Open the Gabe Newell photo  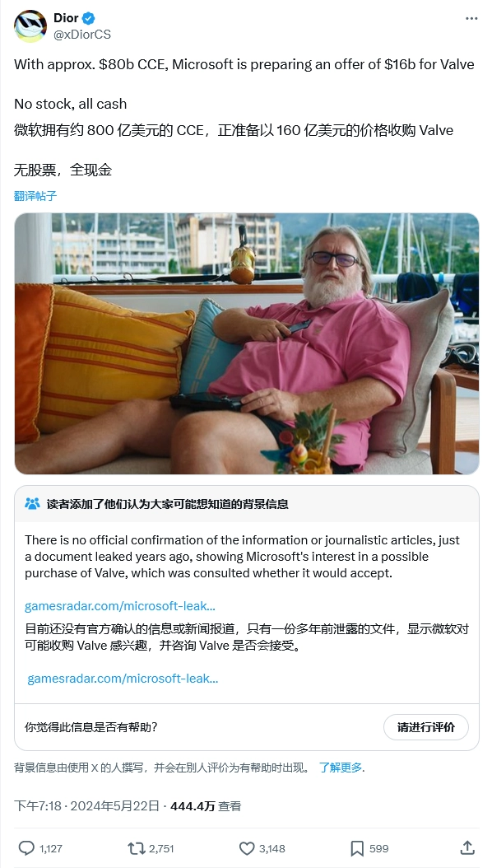click(247, 343)
